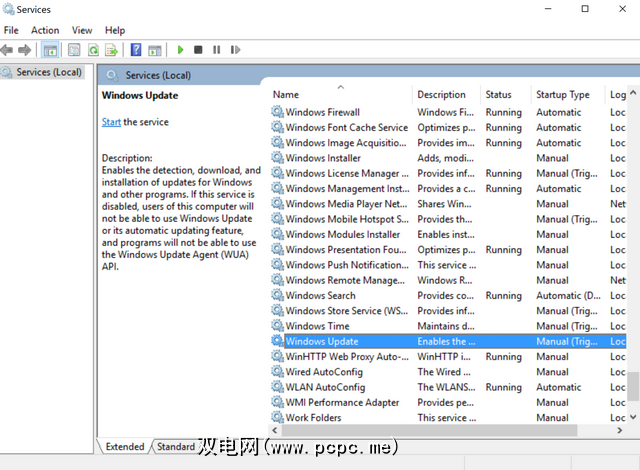Click vertical scrollbar up arrow

[633, 93]
